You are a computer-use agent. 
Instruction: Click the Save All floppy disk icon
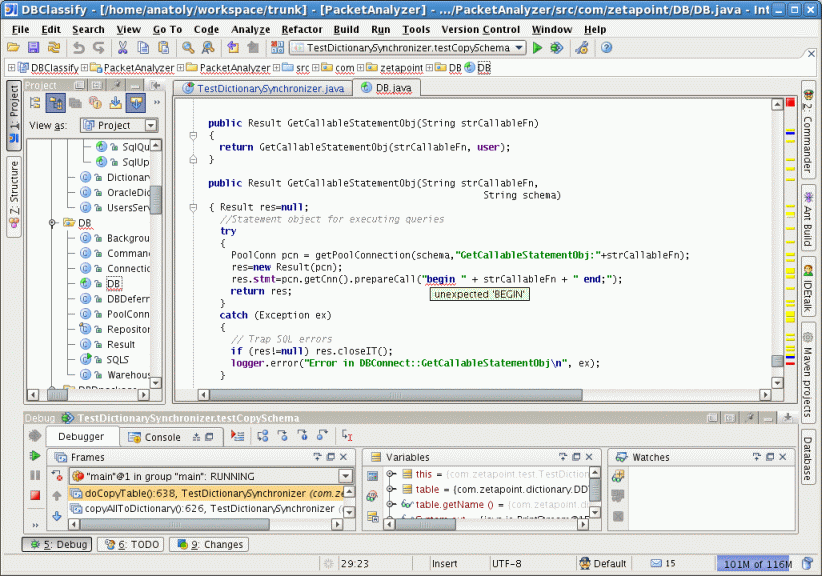[x=33, y=48]
